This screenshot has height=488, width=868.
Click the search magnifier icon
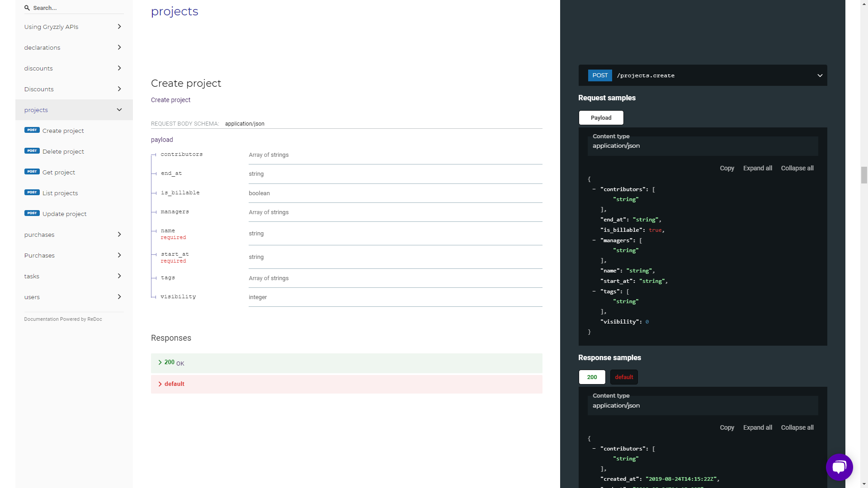click(27, 8)
